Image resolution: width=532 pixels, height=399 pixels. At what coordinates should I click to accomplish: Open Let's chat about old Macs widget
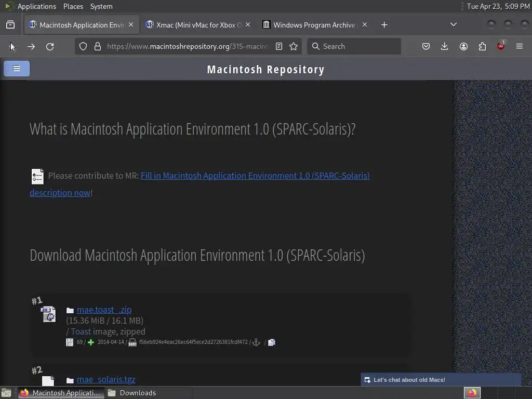coord(441,380)
